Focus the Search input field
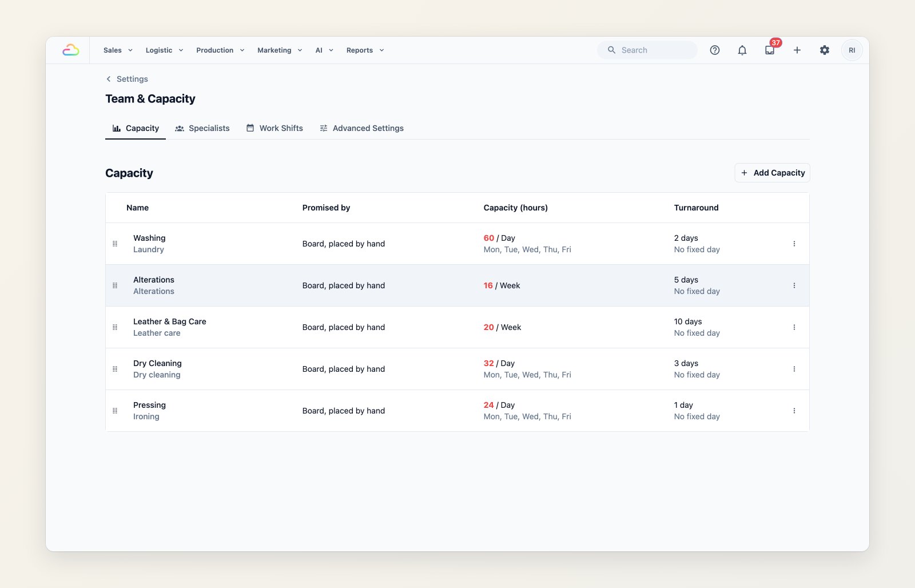This screenshot has width=915, height=588. [x=647, y=50]
